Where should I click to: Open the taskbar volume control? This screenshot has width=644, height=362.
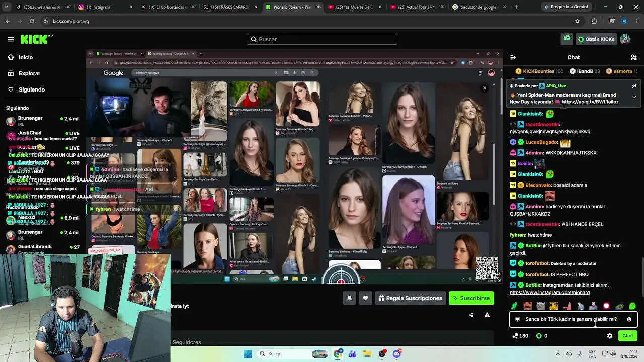click(x=613, y=354)
